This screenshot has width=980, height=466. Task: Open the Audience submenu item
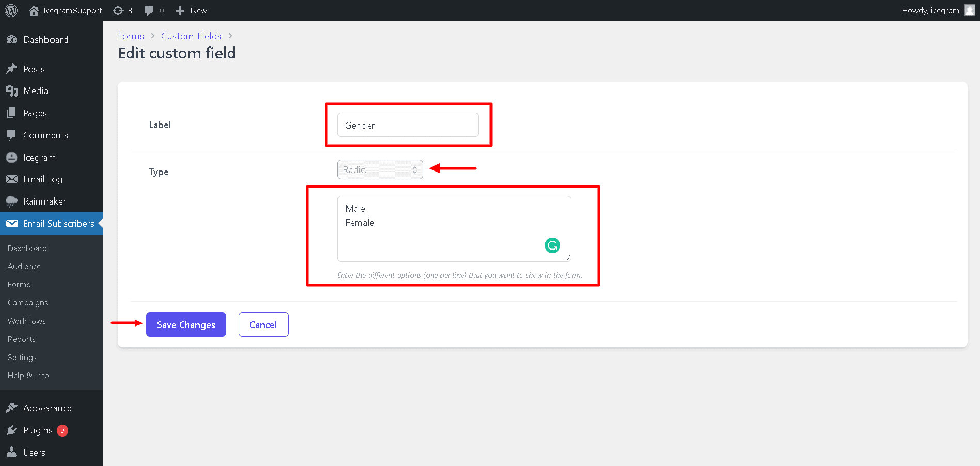point(24,267)
